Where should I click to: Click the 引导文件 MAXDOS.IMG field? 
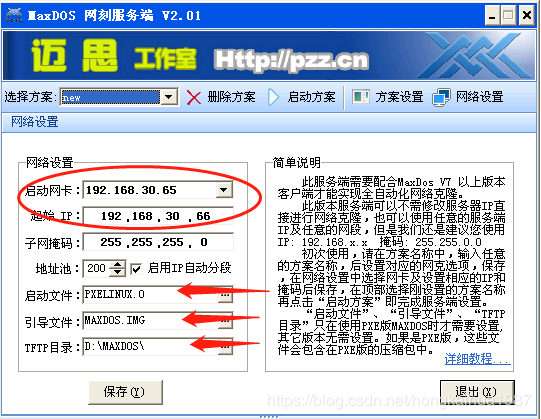coord(150,320)
